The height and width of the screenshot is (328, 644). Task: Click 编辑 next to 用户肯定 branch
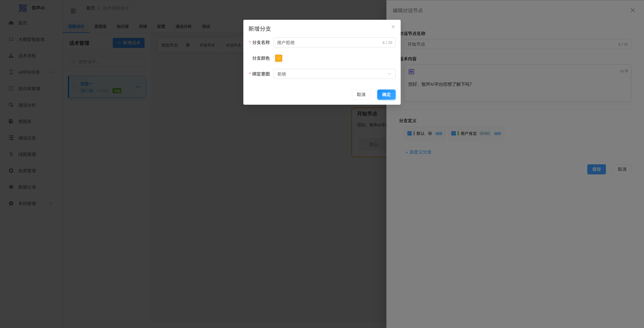click(x=497, y=133)
